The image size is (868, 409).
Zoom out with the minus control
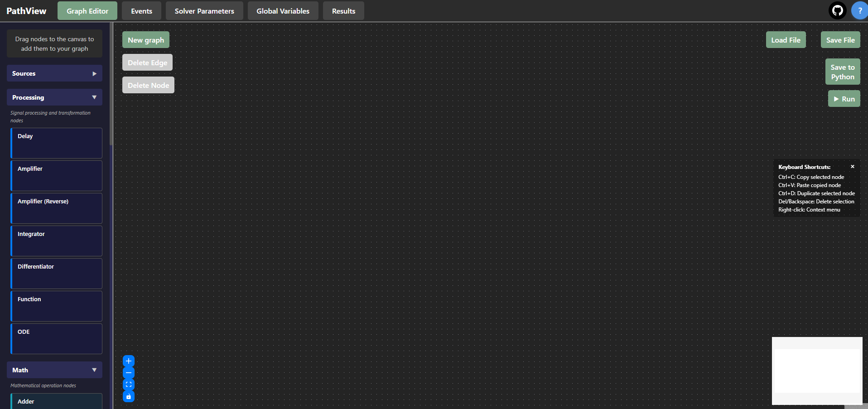click(x=129, y=373)
